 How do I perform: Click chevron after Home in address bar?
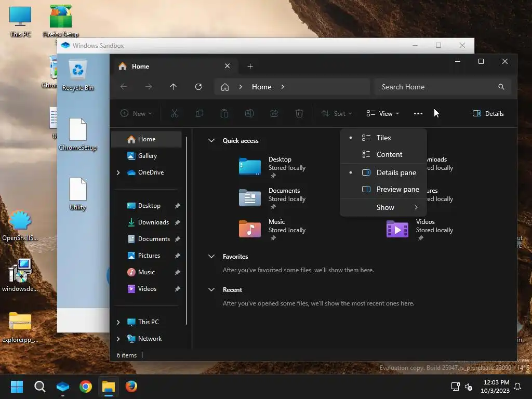(x=283, y=87)
